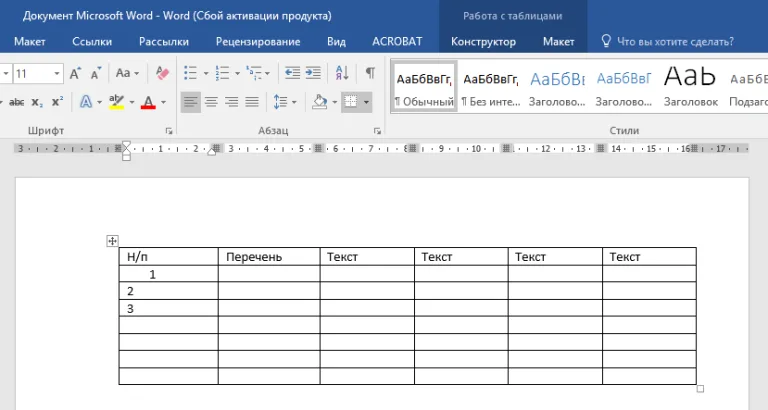Center the paragraph text
Viewport: 768px width, 410px height.
tap(211, 102)
